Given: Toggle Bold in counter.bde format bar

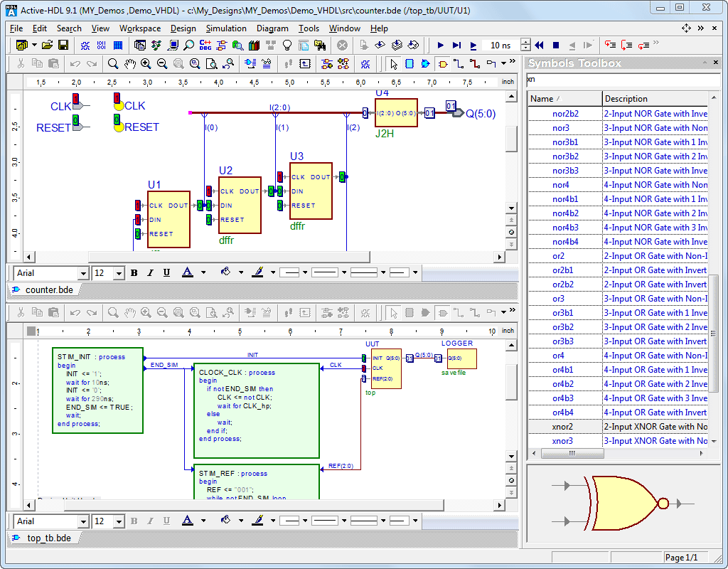Looking at the screenshot, I should tap(134, 272).
